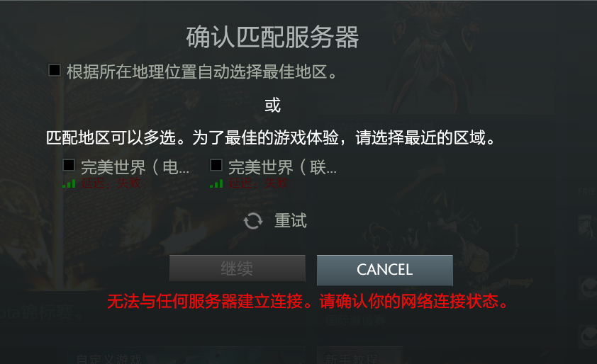This screenshot has height=364, width=597.
Task: Open 自定义游戏 tab in dimmed background
Action: [108, 358]
